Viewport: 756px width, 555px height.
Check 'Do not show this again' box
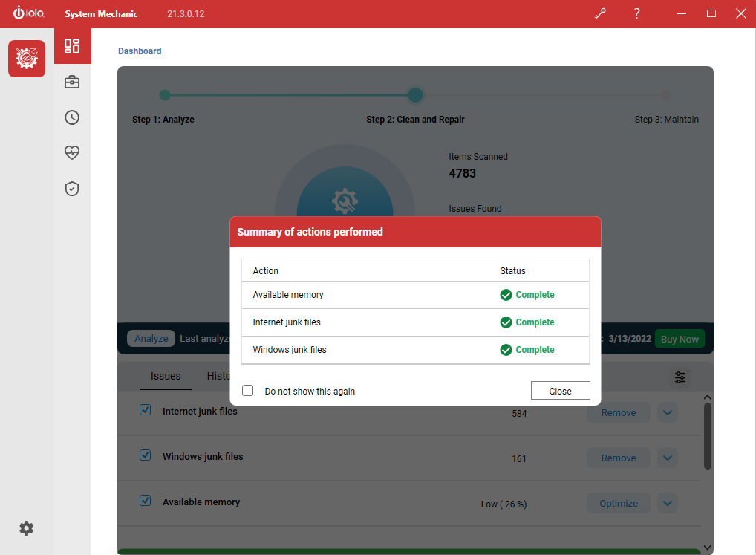click(248, 391)
